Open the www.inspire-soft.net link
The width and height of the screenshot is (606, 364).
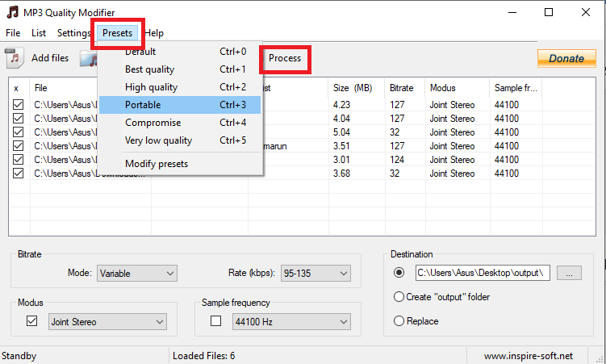pyautogui.click(x=529, y=356)
